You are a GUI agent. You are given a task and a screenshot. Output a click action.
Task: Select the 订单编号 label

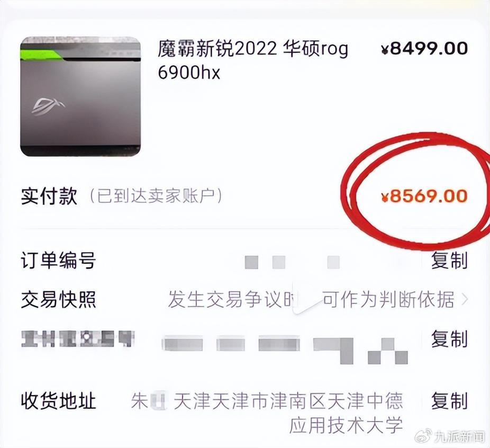pos(58,260)
